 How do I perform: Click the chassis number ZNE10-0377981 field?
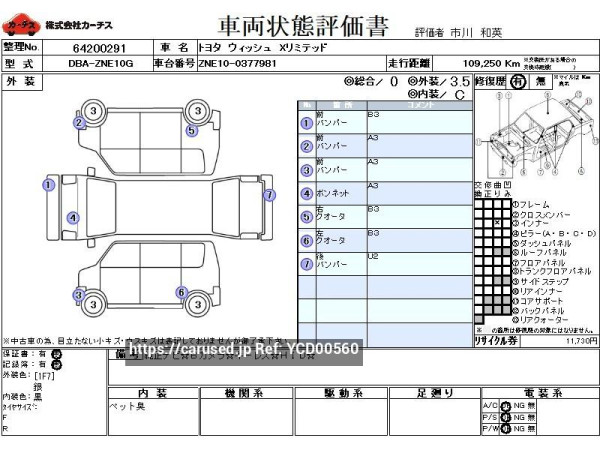240,63
